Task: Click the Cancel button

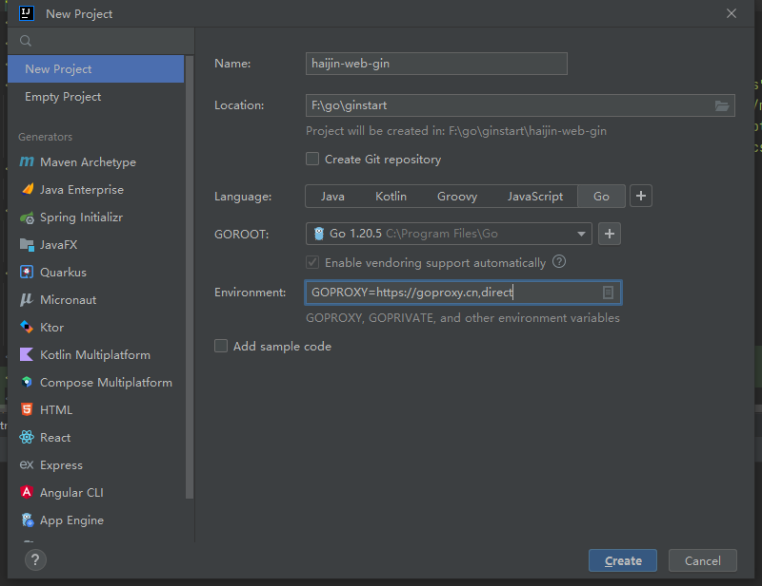Action: click(702, 561)
